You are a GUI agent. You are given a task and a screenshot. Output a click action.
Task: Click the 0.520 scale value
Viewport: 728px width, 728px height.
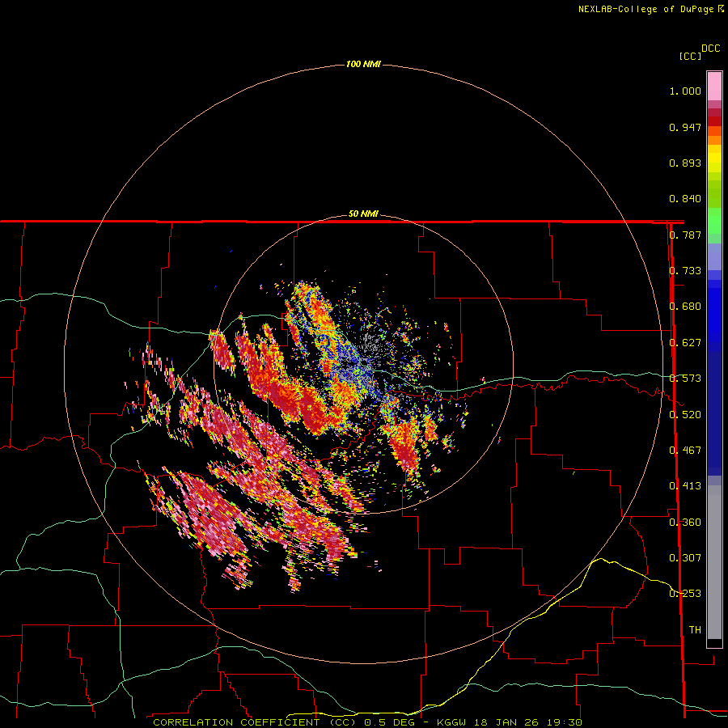[685, 415]
